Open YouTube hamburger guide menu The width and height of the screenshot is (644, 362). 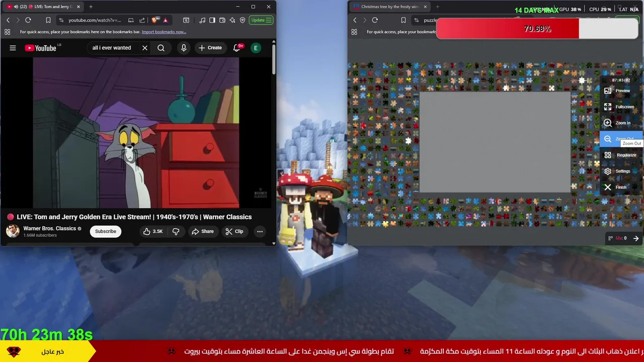point(13,48)
